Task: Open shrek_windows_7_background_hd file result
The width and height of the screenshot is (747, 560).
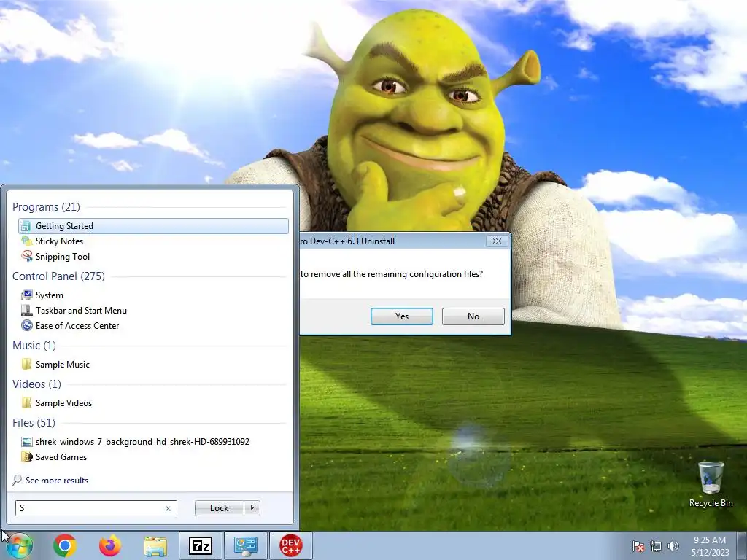Action: pyautogui.click(x=142, y=442)
